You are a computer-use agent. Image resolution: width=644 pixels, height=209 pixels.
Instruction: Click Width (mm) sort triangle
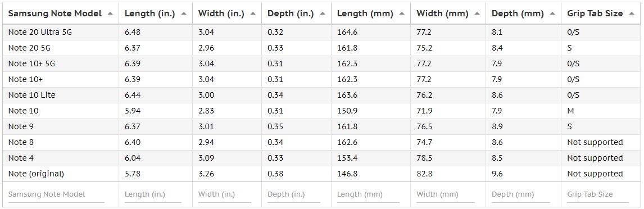477,13
